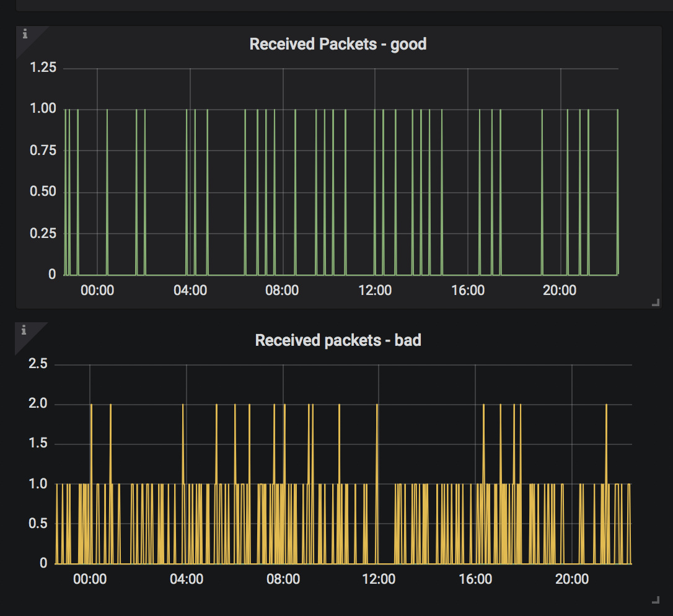673x616 pixels.
Task: Click the 2.5 y-axis label in bad panel
Action: pyautogui.click(x=38, y=364)
